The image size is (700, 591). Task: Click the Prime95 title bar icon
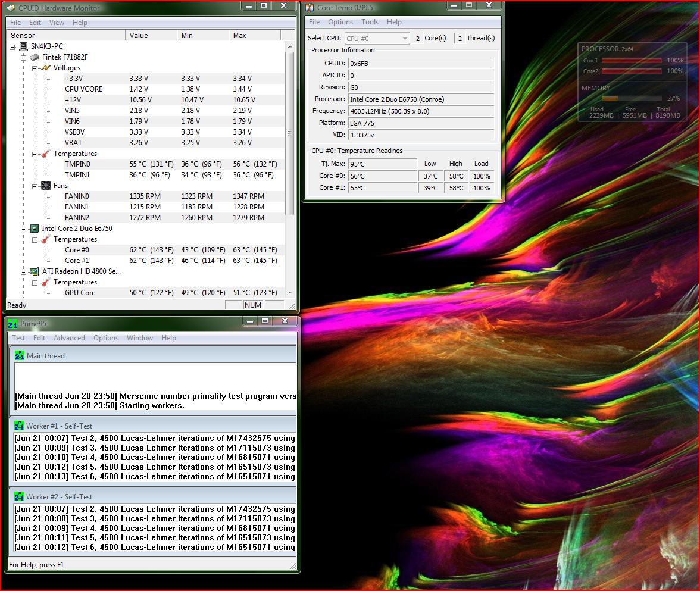(12, 324)
